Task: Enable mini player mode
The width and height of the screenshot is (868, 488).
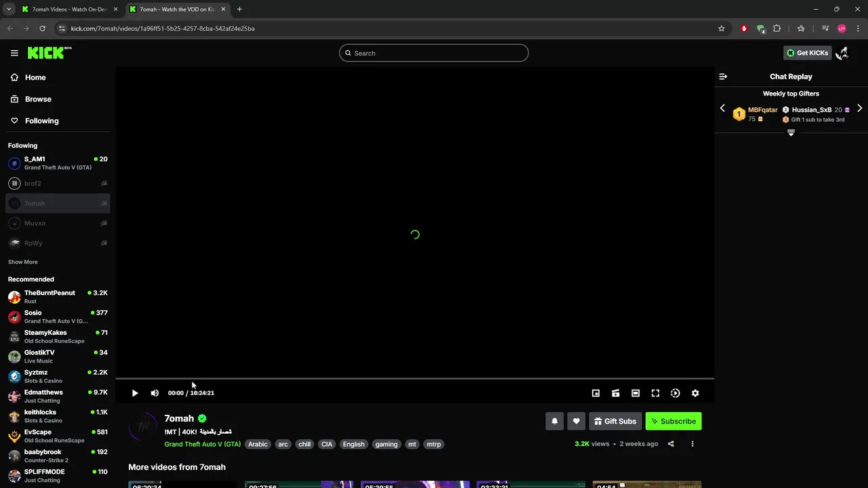Action: pos(595,393)
